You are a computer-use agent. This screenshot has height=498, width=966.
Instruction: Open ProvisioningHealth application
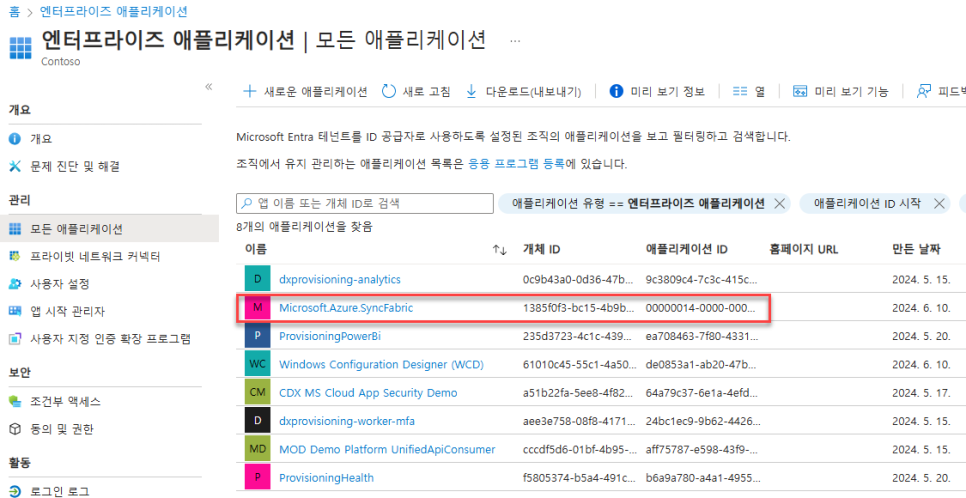click(326, 478)
